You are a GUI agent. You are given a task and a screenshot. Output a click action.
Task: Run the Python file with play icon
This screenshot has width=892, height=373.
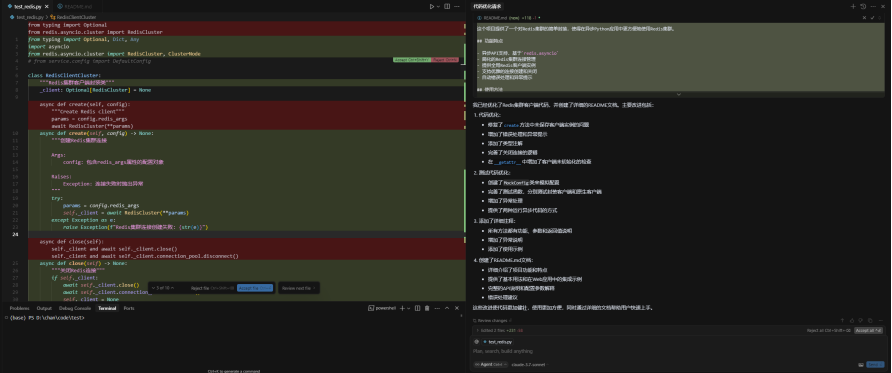[432, 6]
